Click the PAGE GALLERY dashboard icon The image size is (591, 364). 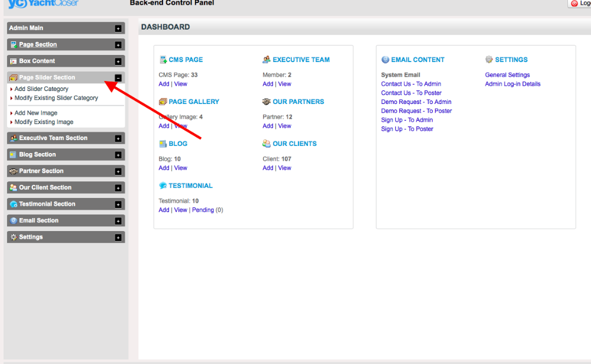point(163,102)
